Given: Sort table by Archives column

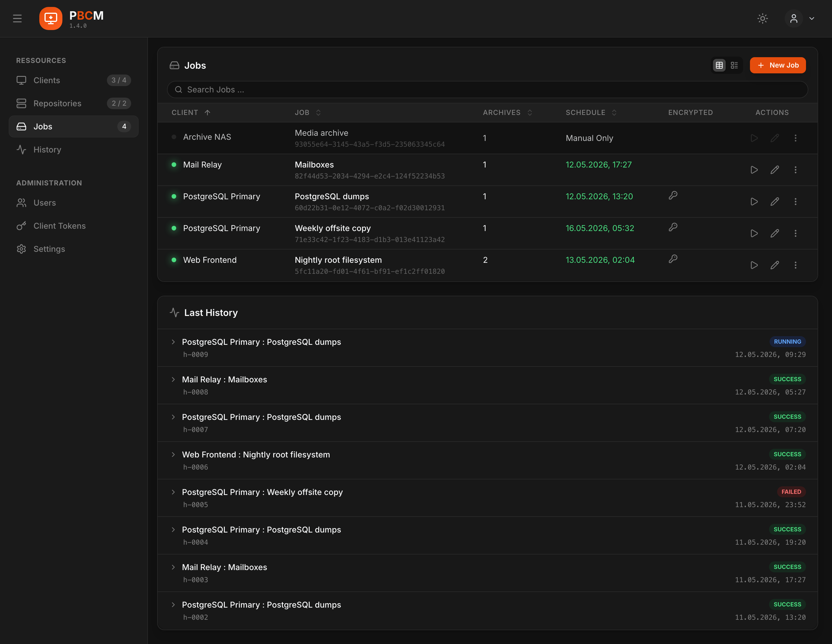Looking at the screenshot, I should pyautogui.click(x=507, y=112).
